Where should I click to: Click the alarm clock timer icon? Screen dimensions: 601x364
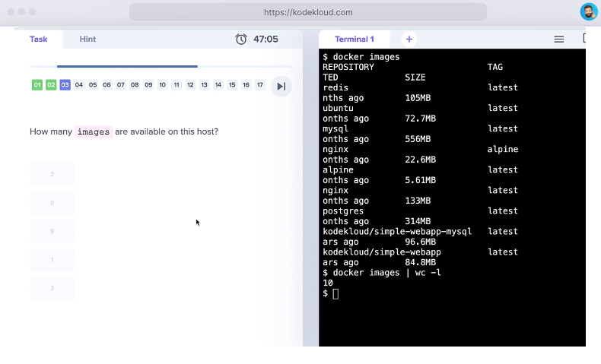pos(241,40)
